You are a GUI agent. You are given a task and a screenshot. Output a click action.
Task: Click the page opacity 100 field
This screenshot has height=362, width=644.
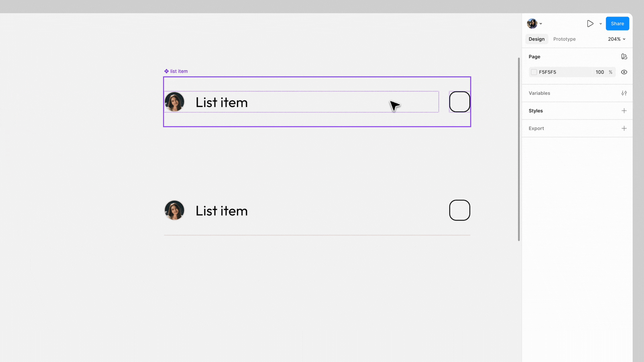pyautogui.click(x=599, y=72)
